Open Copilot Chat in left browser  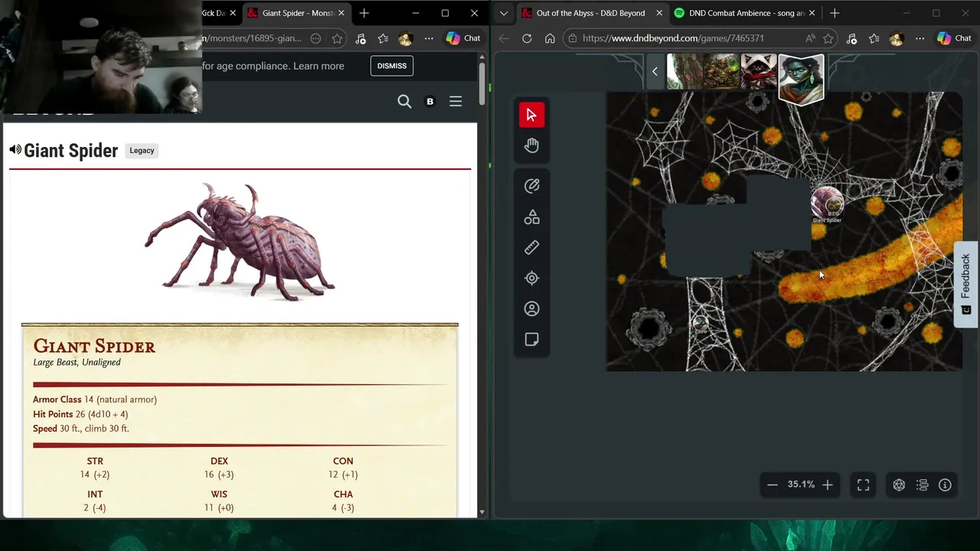tap(463, 38)
